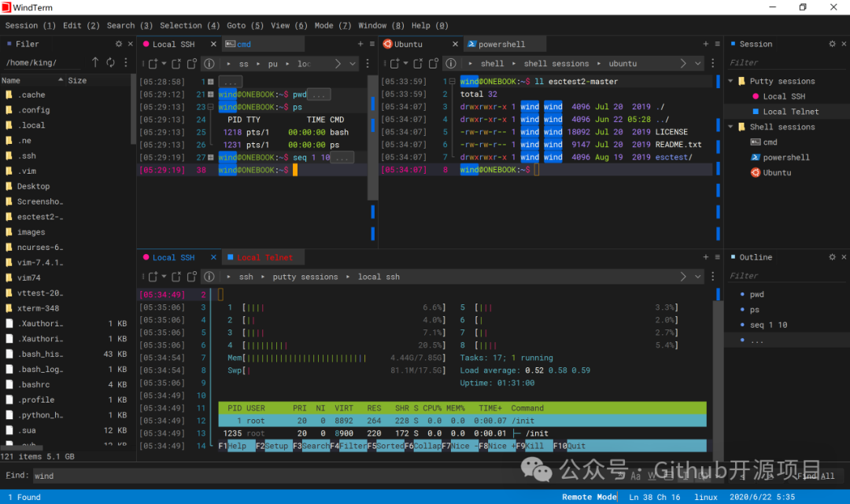This screenshot has width=850, height=504.
Task: Collapse Putty sessions folder in Session tree
Action: click(x=730, y=81)
